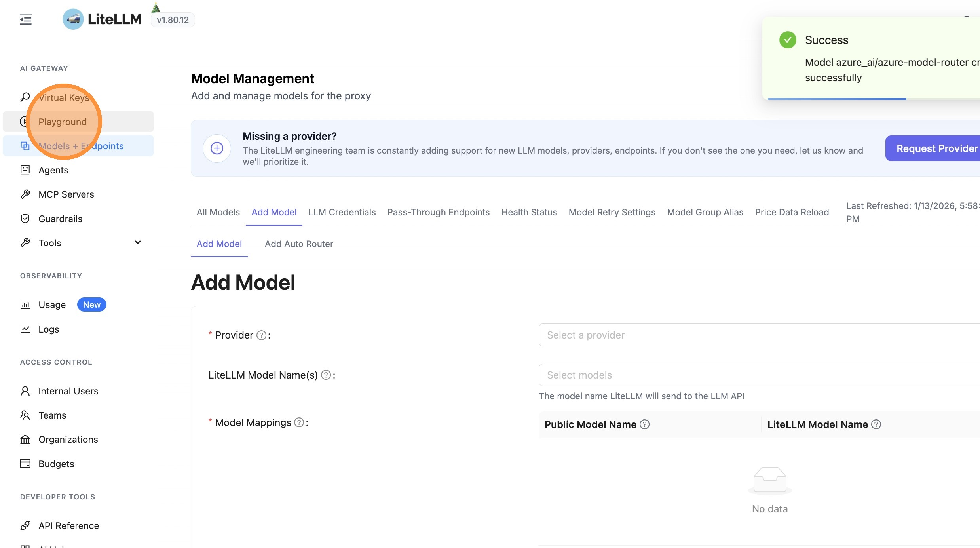Screen dimensions: 980x548
Task: Click the plus circle icon in provider banner
Action: pyautogui.click(x=217, y=148)
